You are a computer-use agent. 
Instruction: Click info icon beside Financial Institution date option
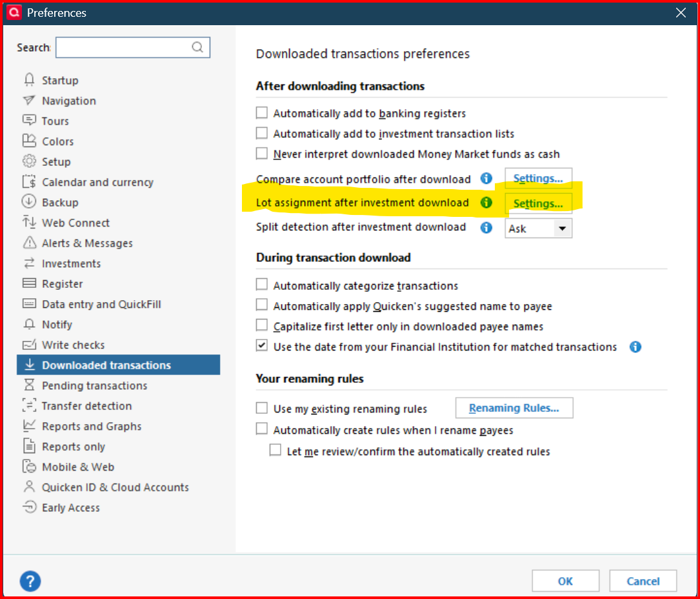(635, 347)
